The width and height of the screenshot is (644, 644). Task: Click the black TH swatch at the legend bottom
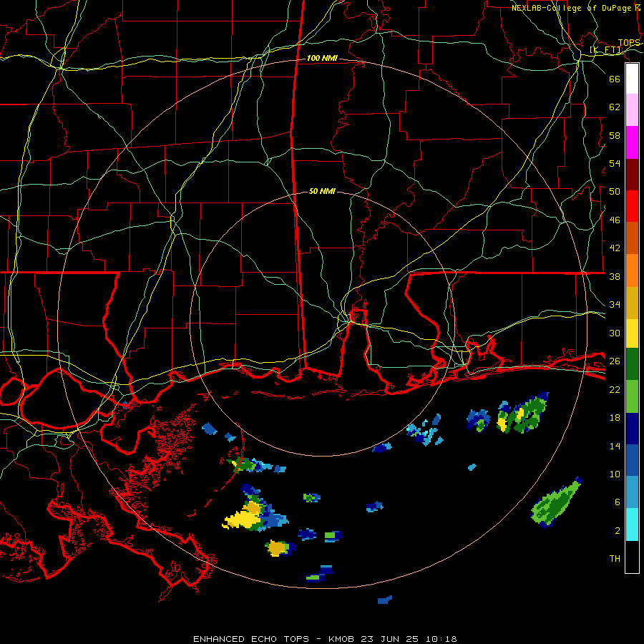pyautogui.click(x=632, y=557)
